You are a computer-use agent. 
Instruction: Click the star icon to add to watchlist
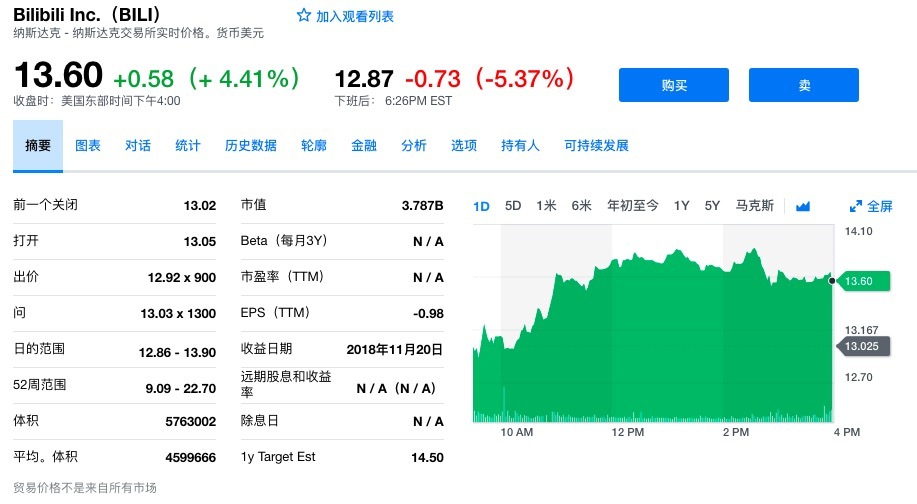pos(304,15)
